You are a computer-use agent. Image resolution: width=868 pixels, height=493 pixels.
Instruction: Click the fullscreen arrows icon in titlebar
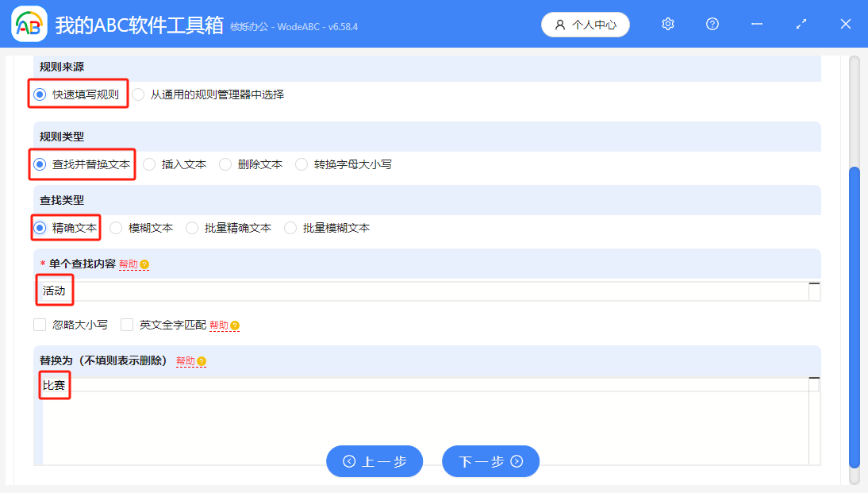801,24
